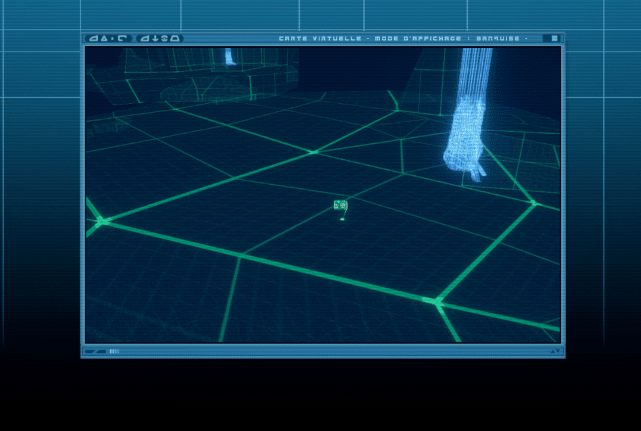Click the green character marker on the map

340,205
